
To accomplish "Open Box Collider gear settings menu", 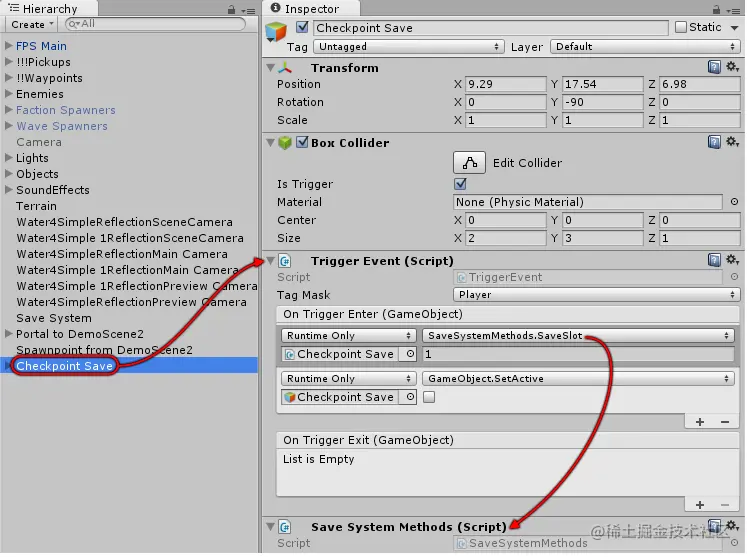I will (732, 142).
